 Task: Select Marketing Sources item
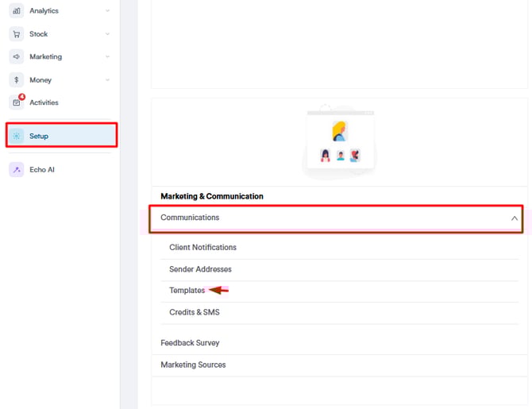click(193, 365)
